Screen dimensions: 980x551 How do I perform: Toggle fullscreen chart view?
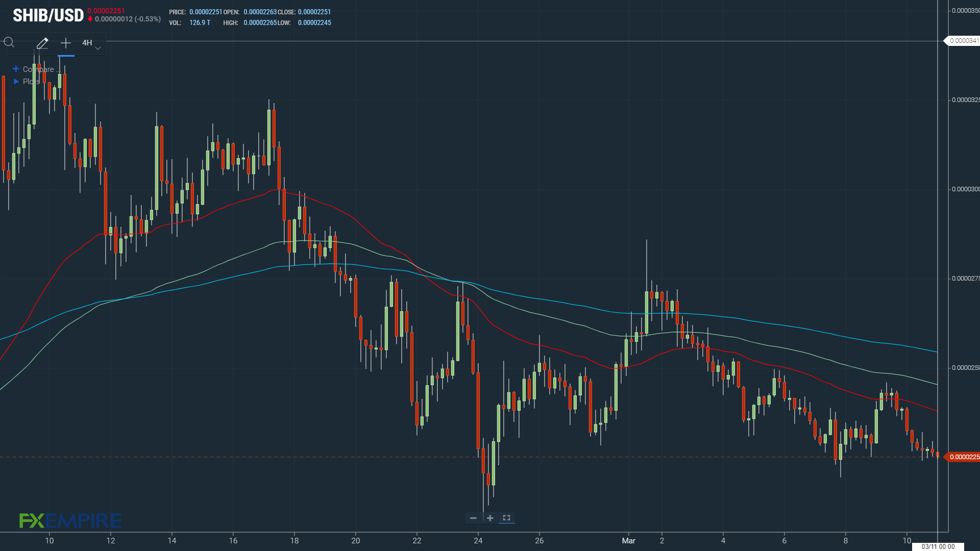pos(506,518)
